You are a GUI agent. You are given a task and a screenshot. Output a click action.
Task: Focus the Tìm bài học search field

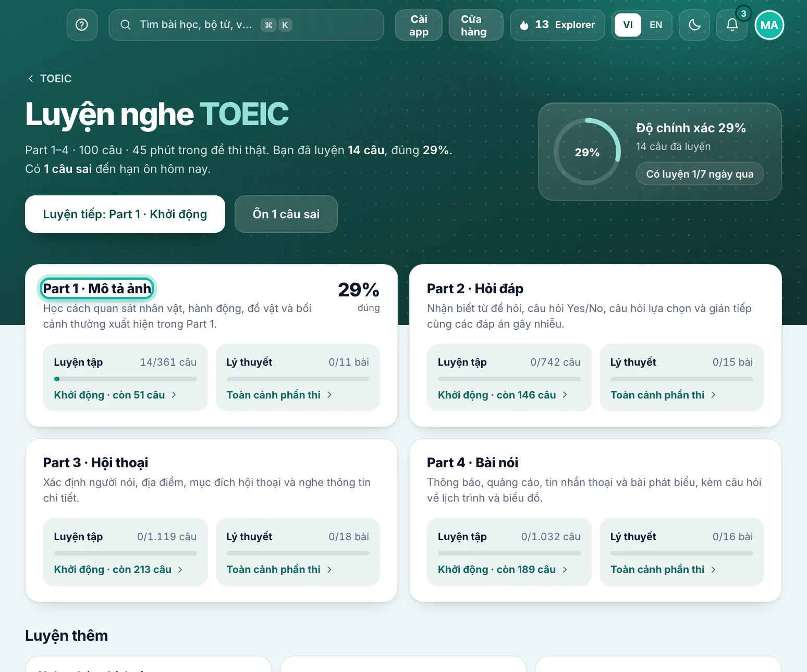pyautogui.click(x=246, y=25)
